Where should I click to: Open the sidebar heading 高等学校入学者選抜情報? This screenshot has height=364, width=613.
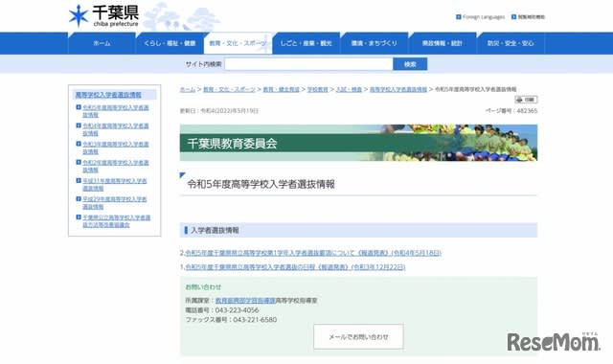[x=108, y=95]
